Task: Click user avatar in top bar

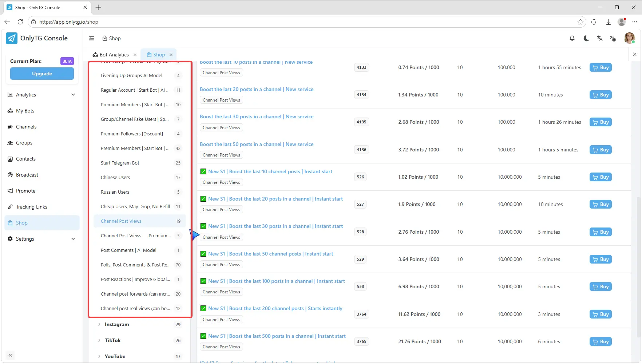Action: [629, 38]
